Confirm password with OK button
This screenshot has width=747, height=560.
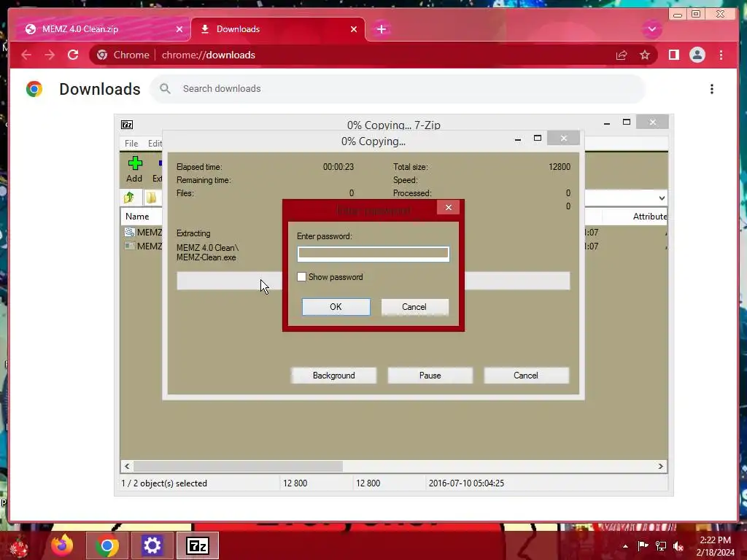click(336, 307)
